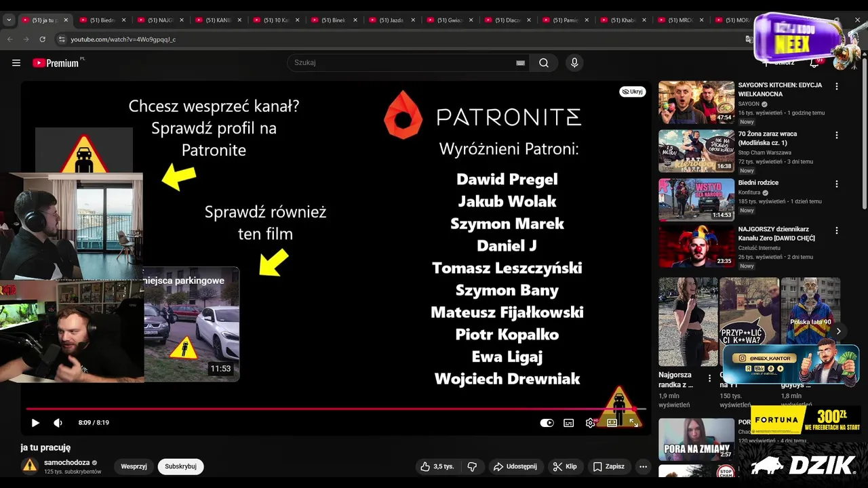868x488 pixels.
Task: Click the video title 'ja tu pracuję'
Action: pyautogui.click(x=45, y=447)
